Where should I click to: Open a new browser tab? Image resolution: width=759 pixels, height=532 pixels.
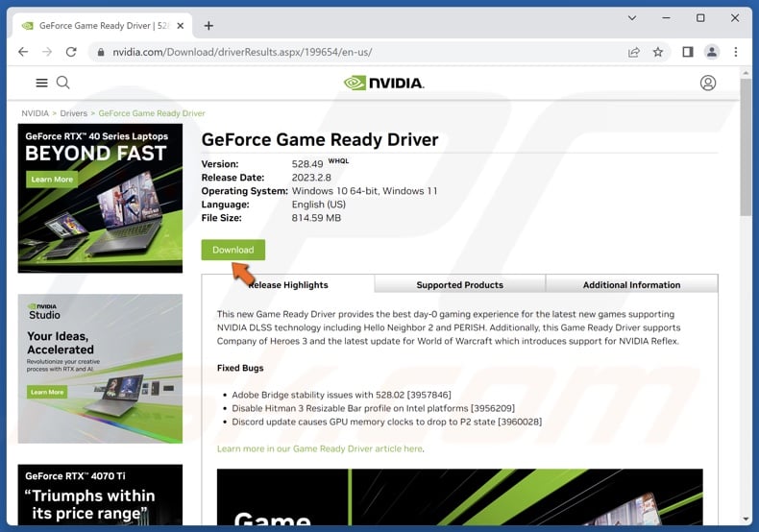[x=208, y=26]
